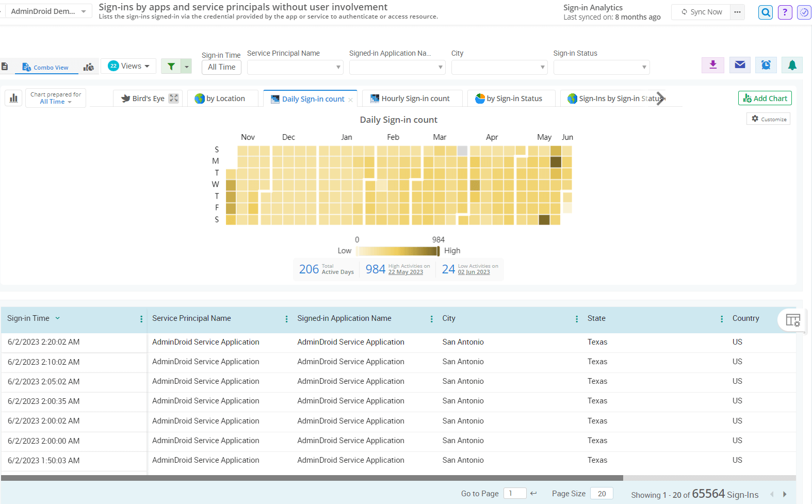Image resolution: width=812 pixels, height=504 pixels.
Task: Open Sign-in Time column options menu
Action: coord(141,319)
